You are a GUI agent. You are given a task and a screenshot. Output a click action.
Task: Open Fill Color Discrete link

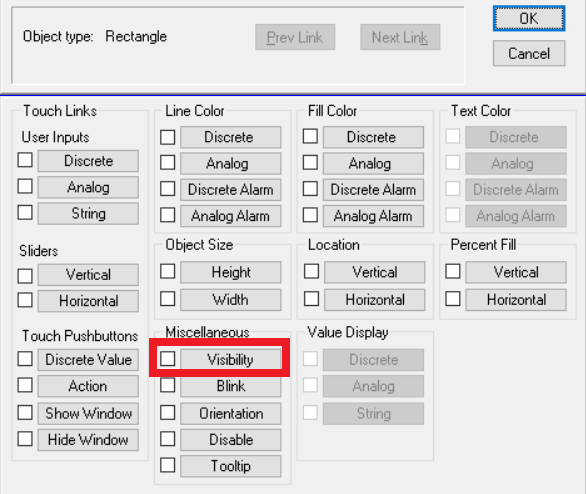[x=373, y=137]
